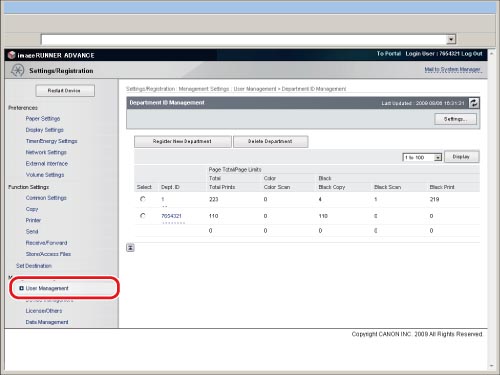
Task: Click the Mail to System Manager link
Action: (x=452, y=70)
